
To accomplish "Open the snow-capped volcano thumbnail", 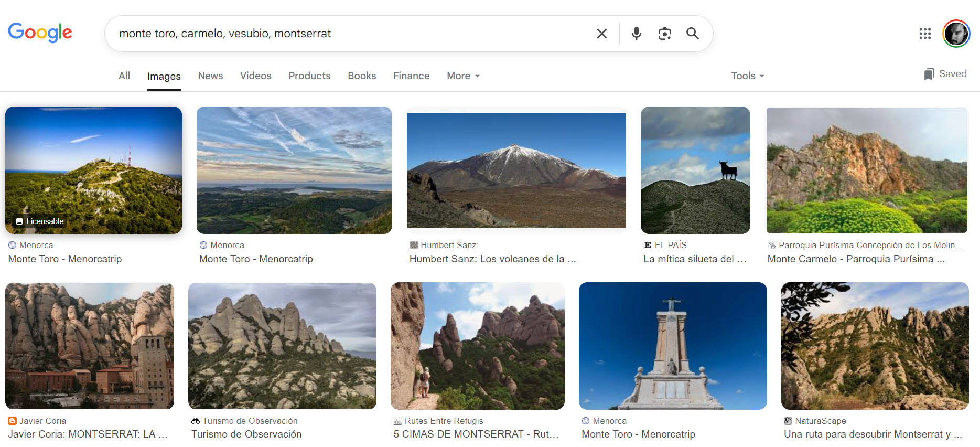I will (516, 170).
